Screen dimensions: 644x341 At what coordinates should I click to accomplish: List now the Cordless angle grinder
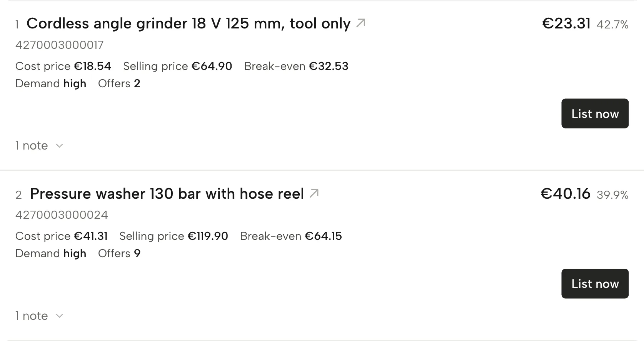click(595, 113)
